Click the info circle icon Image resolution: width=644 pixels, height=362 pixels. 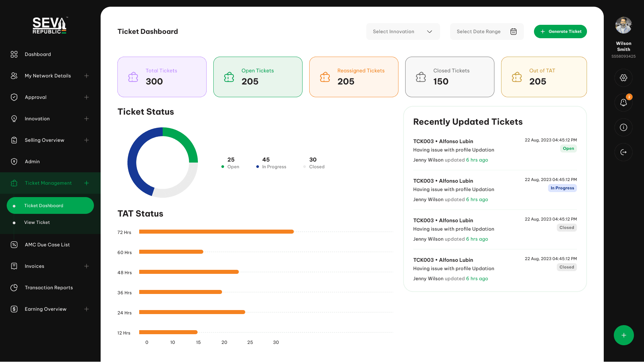tap(624, 127)
